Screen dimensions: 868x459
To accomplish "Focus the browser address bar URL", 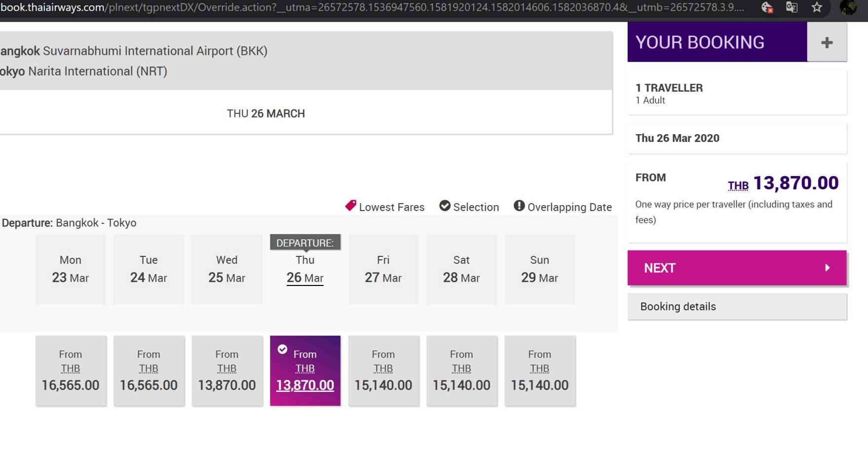I will pyautogui.click(x=373, y=7).
